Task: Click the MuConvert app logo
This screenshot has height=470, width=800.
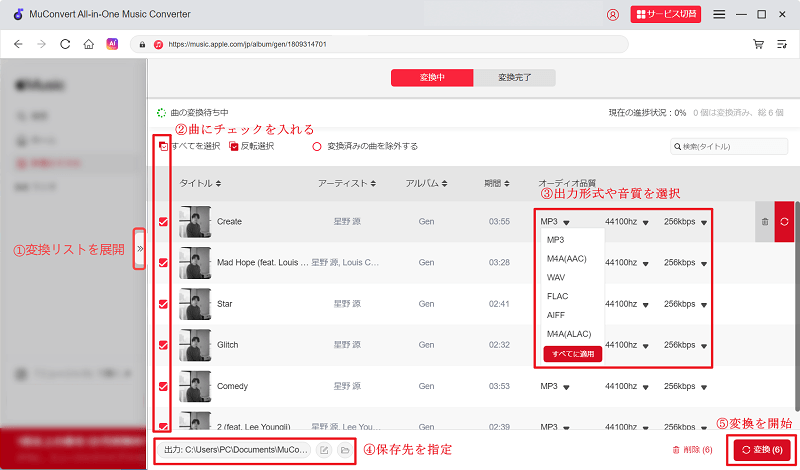Action: click(x=18, y=14)
